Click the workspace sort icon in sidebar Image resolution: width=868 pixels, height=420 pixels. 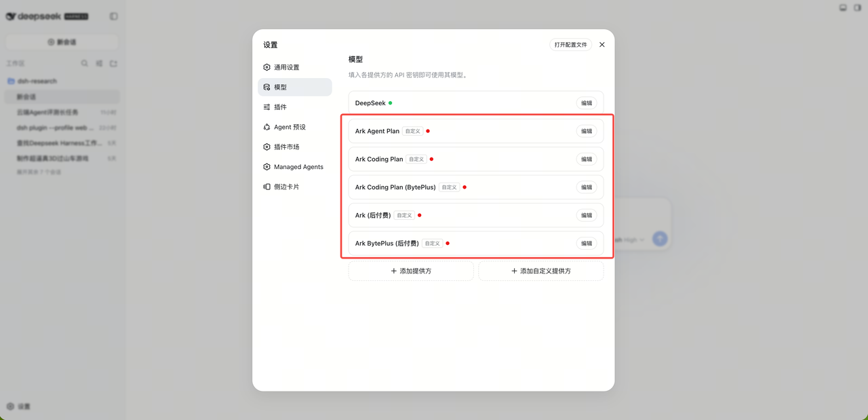(x=99, y=64)
